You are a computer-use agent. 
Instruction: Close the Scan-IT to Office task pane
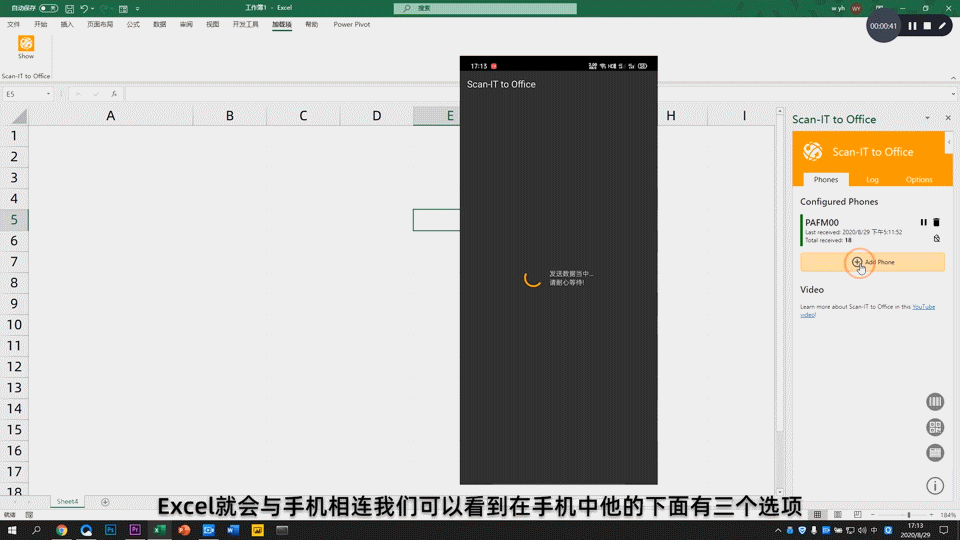[x=948, y=118]
